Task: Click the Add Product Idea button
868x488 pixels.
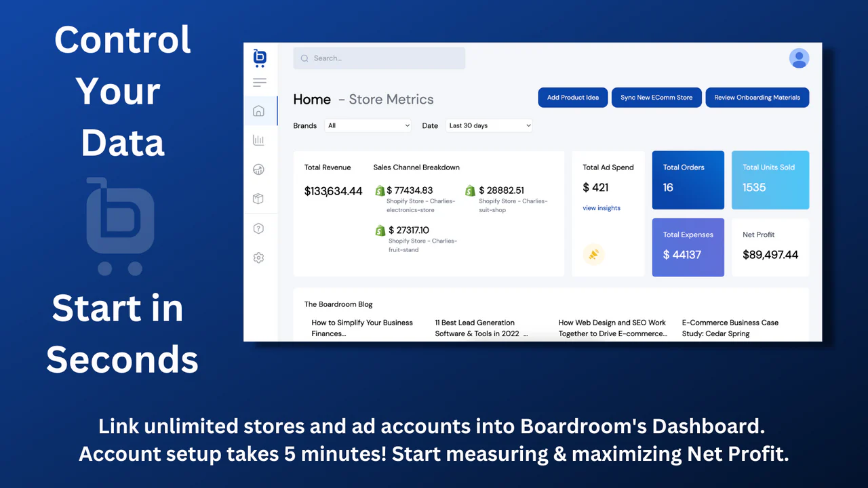Action: pyautogui.click(x=573, y=98)
